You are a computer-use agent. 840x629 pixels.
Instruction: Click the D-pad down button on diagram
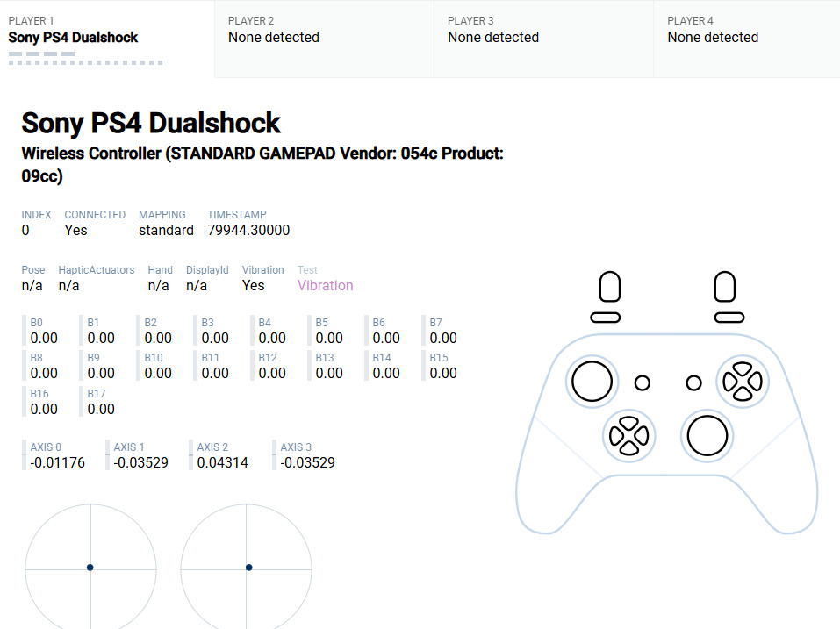[x=629, y=448]
